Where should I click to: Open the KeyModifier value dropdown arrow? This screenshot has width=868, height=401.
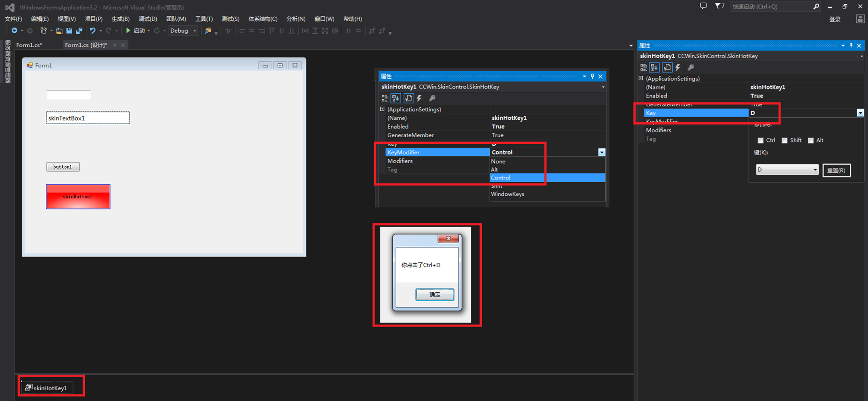coord(602,152)
